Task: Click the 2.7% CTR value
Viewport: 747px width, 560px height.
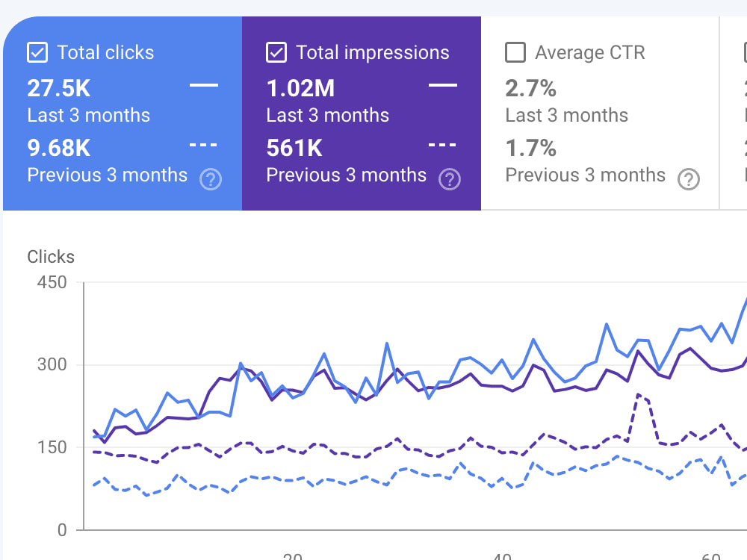Action: (x=530, y=88)
